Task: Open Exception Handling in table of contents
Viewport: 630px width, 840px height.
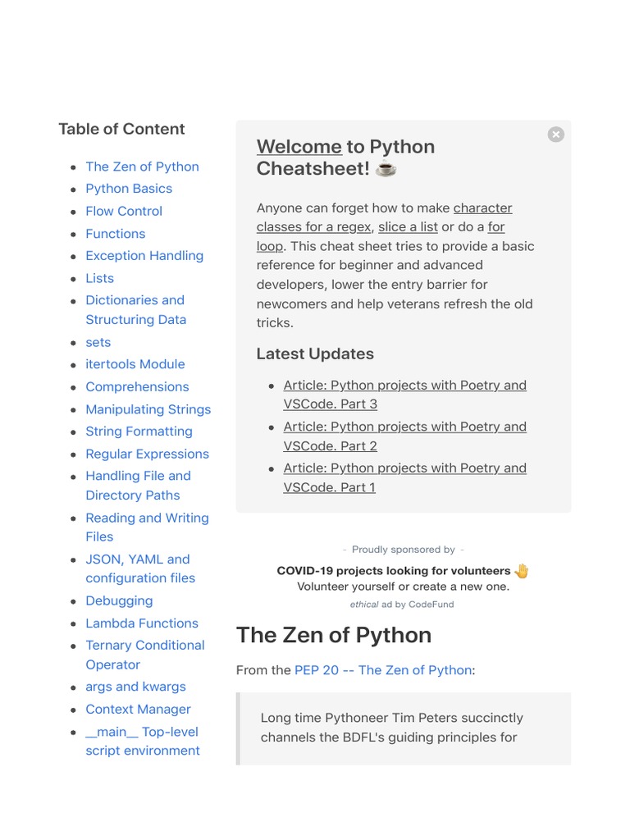Action: [144, 256]
